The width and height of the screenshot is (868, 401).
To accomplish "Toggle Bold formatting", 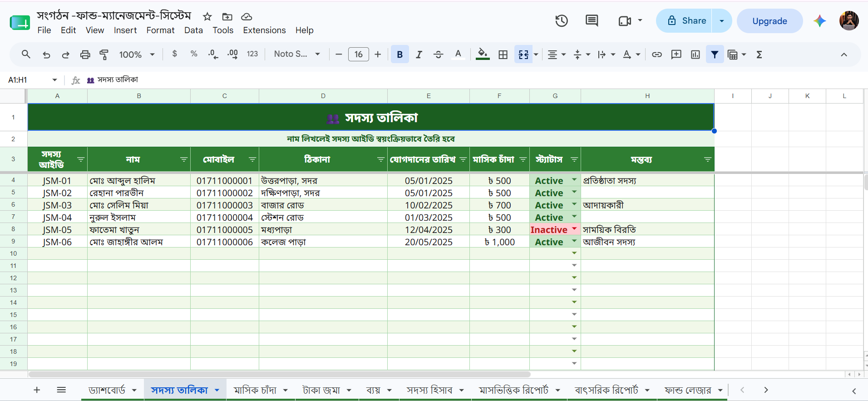I will 400,54.
